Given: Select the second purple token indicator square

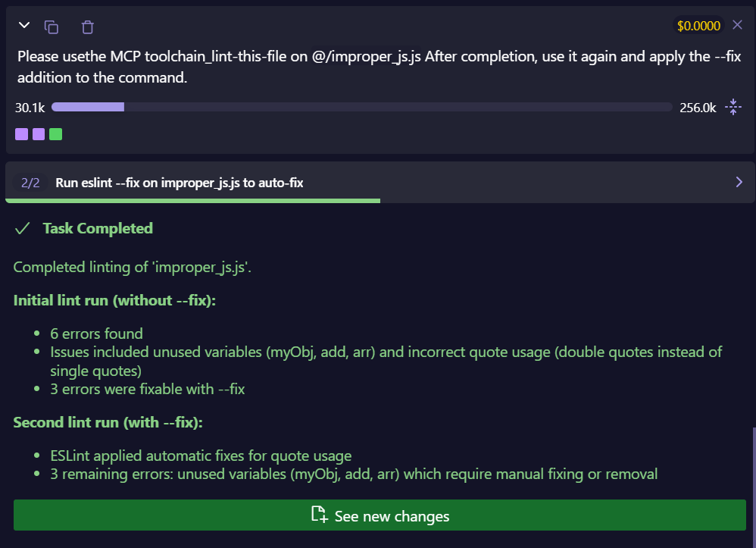Looking at the screenshot, I should [39, 133].
